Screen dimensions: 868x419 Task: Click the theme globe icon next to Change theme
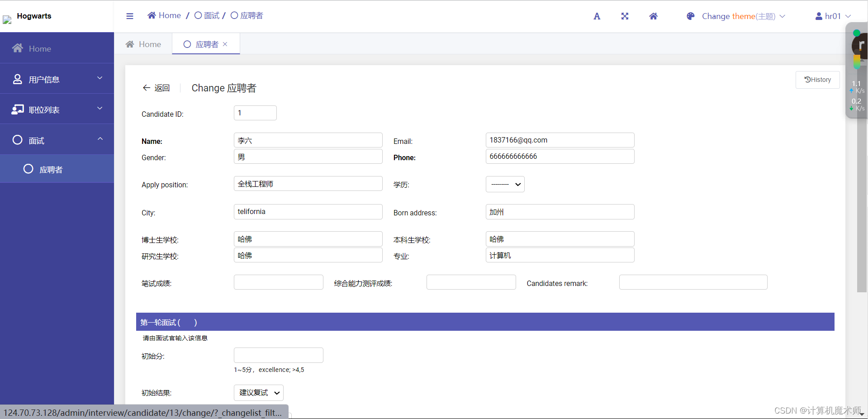[x=690, y=16]
